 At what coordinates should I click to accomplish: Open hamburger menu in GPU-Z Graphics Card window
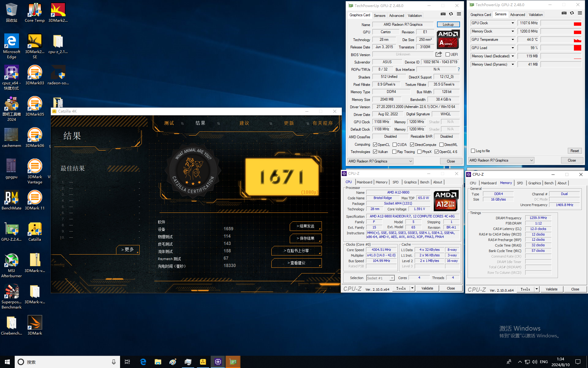pos(459,14)
